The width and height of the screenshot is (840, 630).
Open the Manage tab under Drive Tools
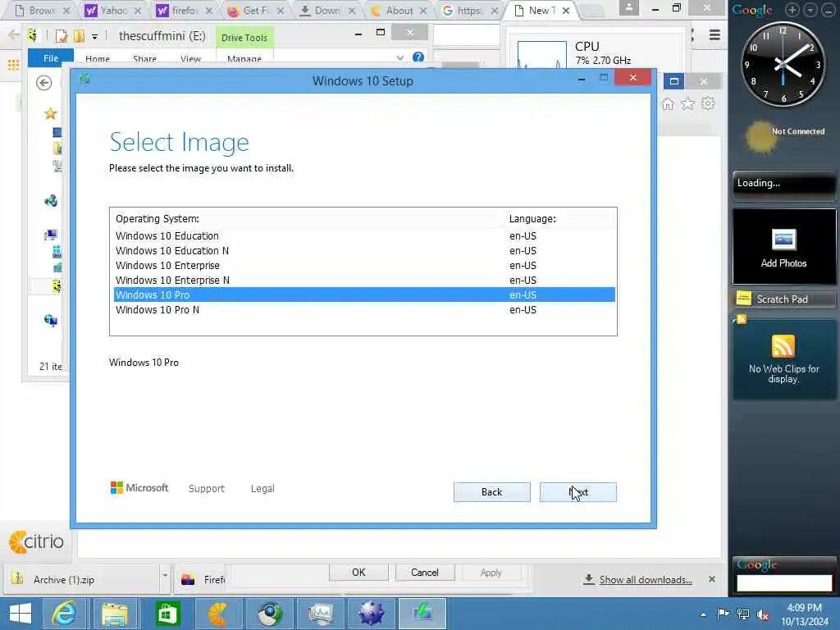[244, 58]
